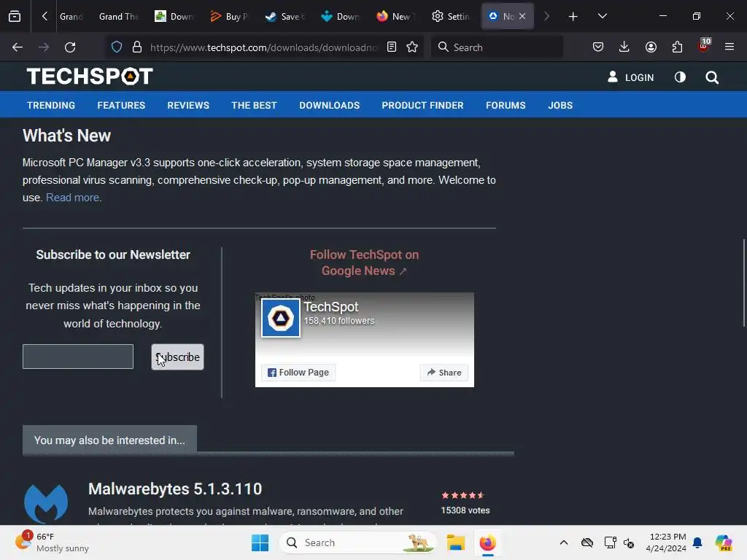
Task: Click the newsletter email input box
Action: (x=77, y=357)
